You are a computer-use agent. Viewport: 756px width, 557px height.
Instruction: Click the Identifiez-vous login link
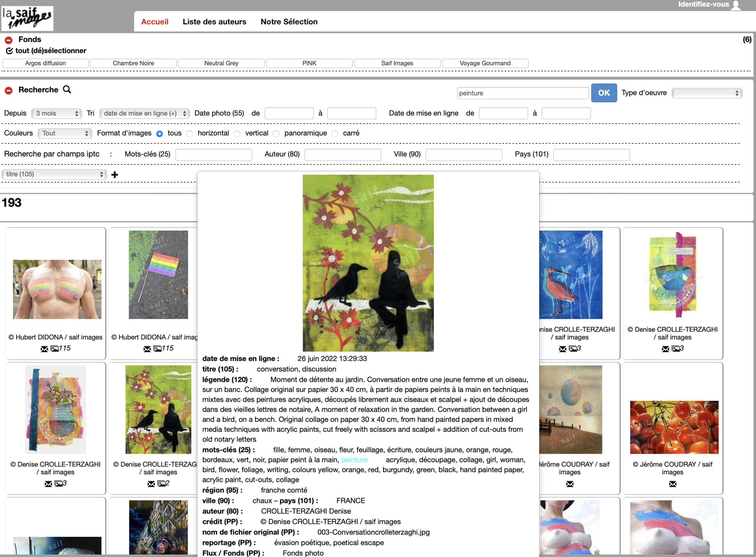(x=704, y=4)
